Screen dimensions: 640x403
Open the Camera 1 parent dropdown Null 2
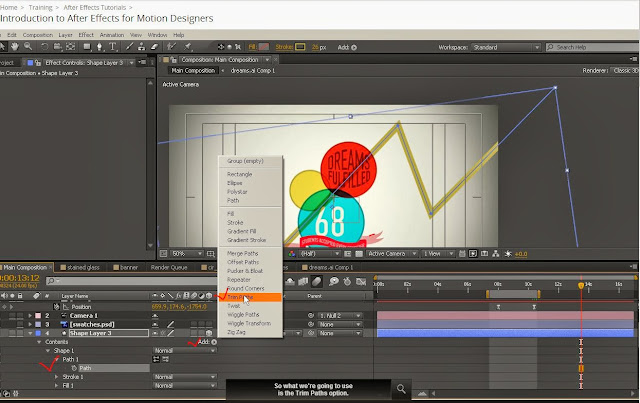click(x=340, y=316)
